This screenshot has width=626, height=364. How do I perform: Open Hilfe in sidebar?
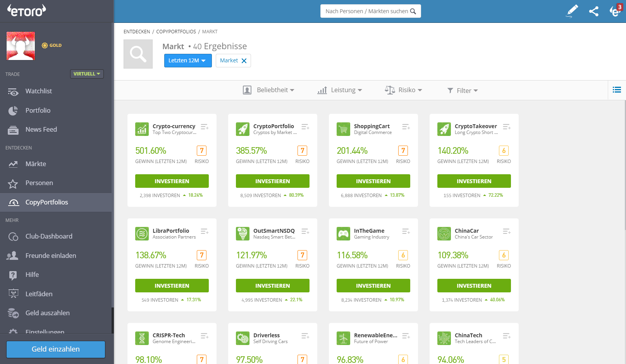pyautogui.click(x=56, y=275)
